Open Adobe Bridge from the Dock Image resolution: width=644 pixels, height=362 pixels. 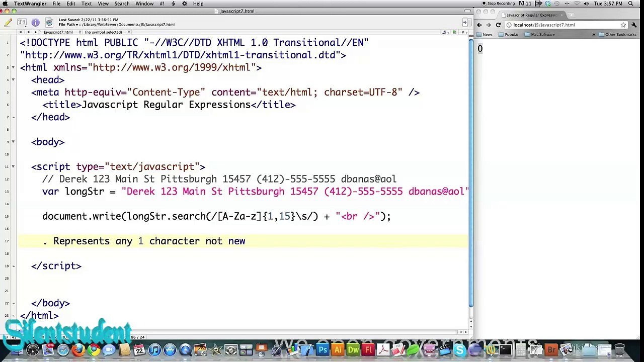(551, 349)
